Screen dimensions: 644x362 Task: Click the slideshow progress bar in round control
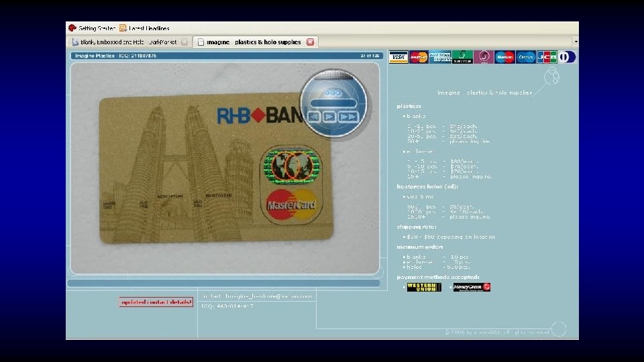click(333, 103)
